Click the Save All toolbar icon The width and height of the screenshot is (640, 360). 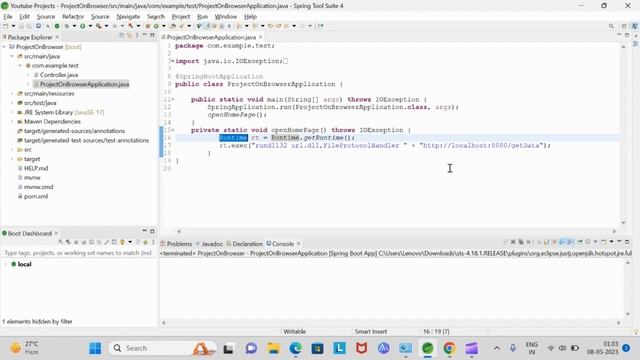(x=29, y=26)
